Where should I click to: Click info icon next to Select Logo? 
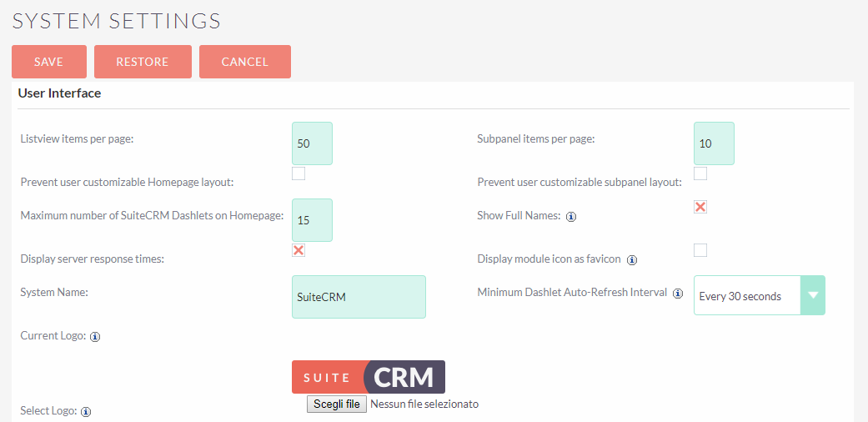coord(86,411)
